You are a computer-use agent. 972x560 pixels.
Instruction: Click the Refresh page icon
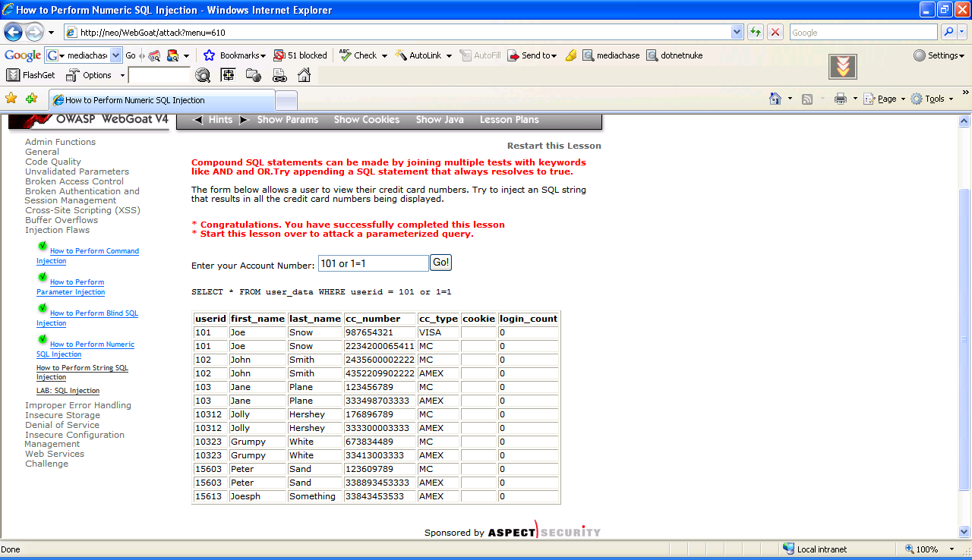[755, 33]
